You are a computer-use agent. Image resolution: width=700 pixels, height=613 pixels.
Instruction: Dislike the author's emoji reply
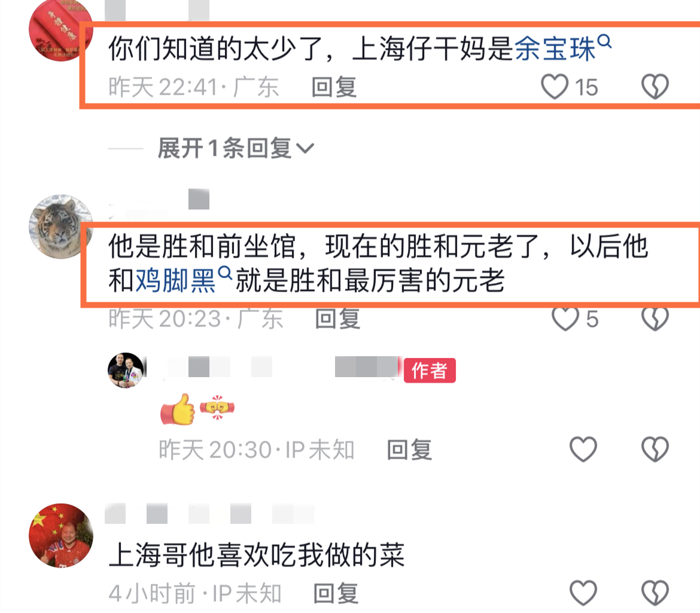(x=655, y=449)
